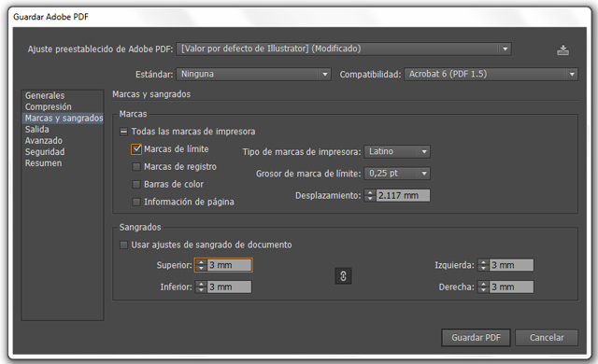Click the save preset icon
Image resolution: width=598 pixels, height=364 pixels.
tap(562, 49)
